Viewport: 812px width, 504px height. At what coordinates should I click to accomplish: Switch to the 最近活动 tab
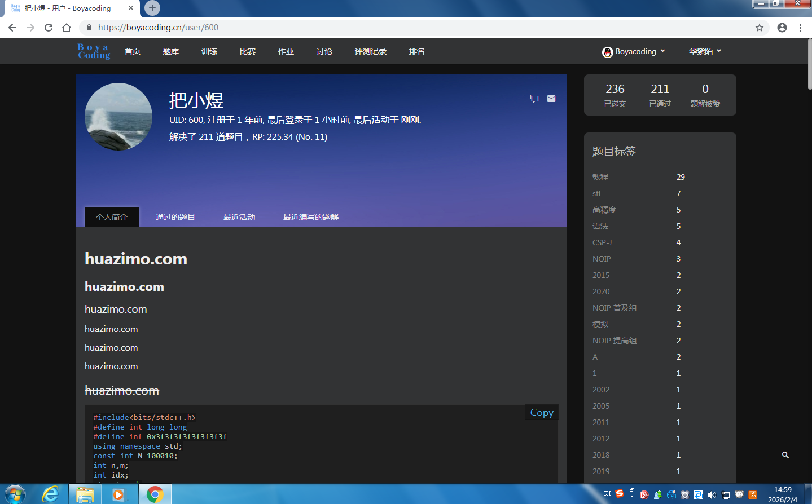coord(239,217)
